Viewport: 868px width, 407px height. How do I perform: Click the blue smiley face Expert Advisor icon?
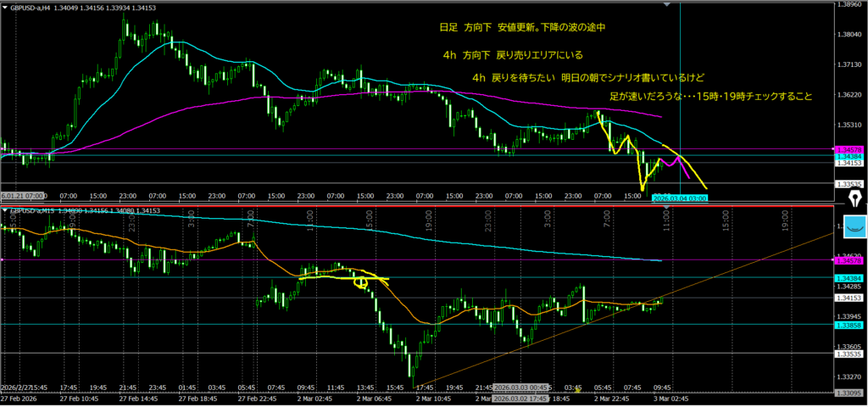click(x=855, y=226)
